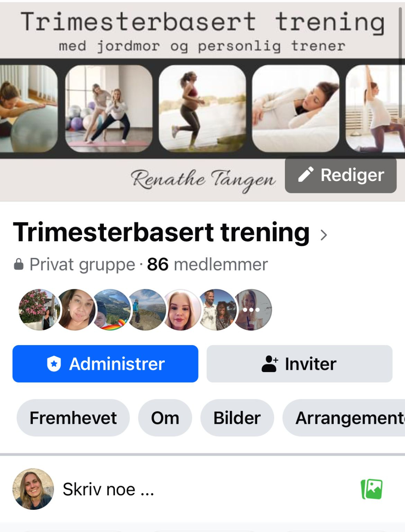Tap your profile picture beside Skriv noe
This screenshot has height=532, width=405.
tap(33, 489)
